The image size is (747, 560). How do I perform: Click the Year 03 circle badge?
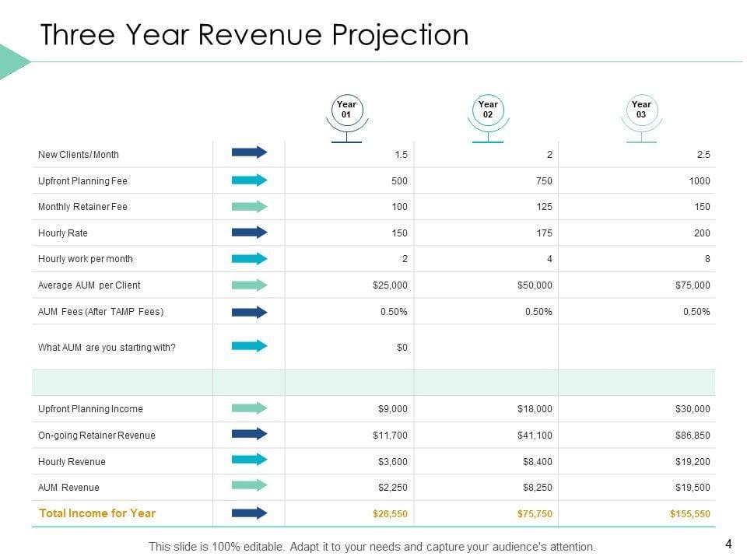tap(641, 110)
